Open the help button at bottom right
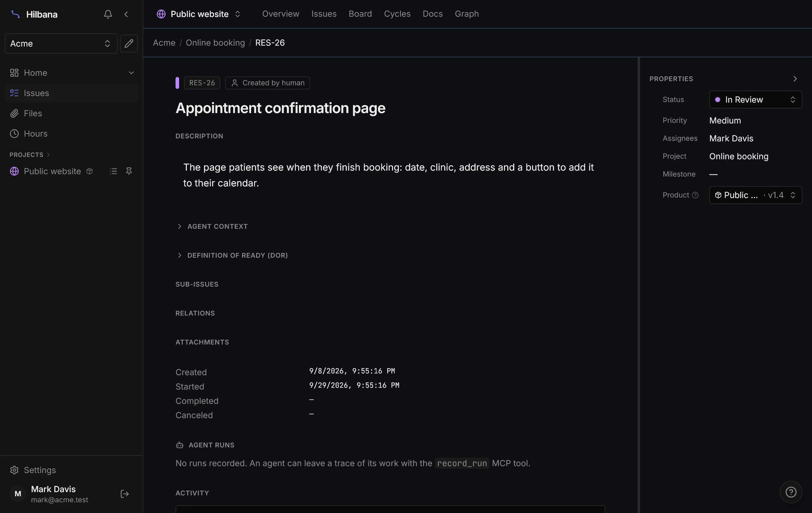The image size is (812, 513). coord(791,492)
